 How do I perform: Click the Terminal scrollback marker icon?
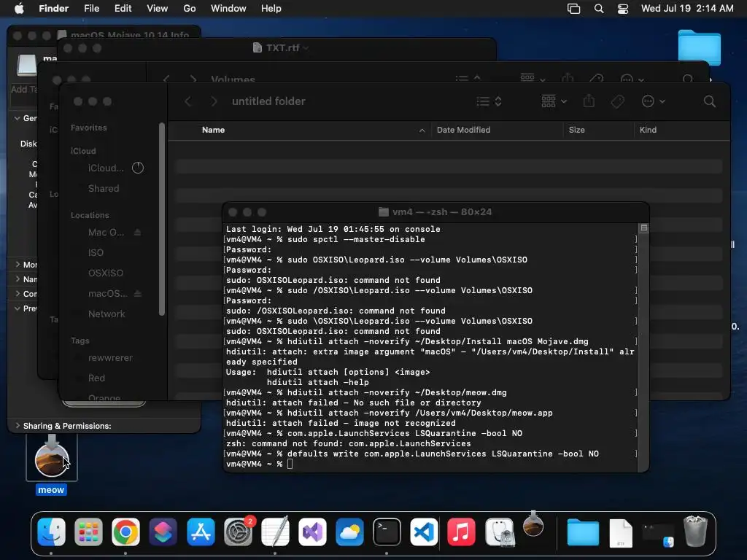tap(643, 228)
